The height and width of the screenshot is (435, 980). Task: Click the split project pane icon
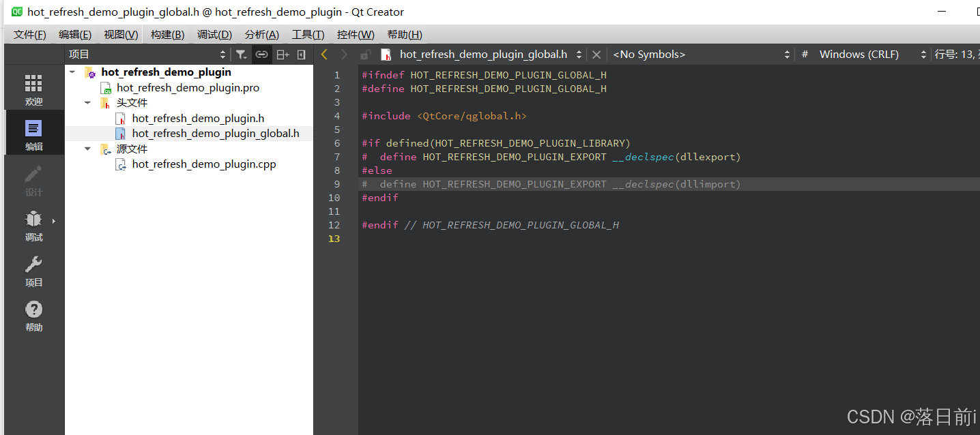[x=283, y=55]
